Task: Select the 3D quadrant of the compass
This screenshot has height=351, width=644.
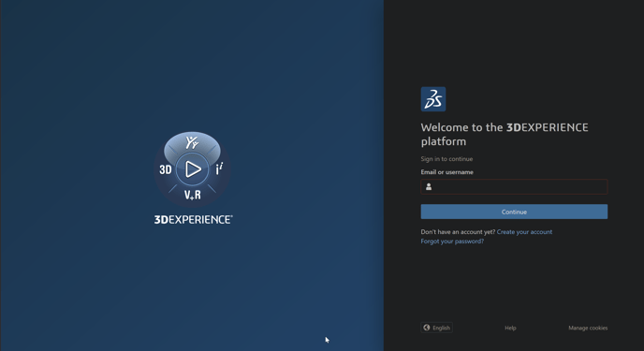Action: 166,169
